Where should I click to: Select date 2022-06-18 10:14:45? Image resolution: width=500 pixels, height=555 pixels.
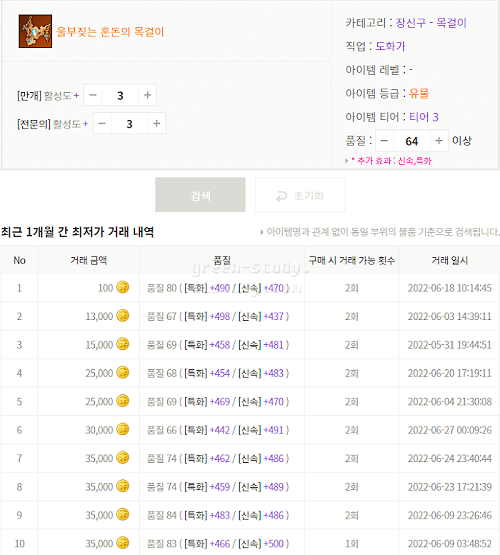[449, 288]
